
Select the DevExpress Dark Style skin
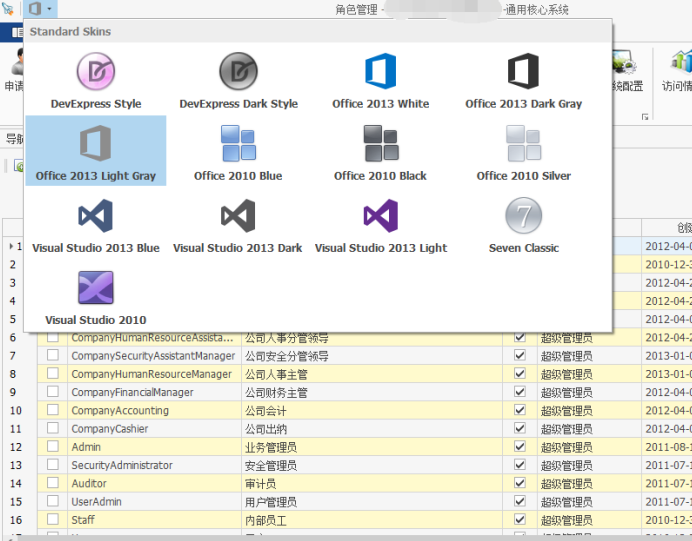(238, 80)
